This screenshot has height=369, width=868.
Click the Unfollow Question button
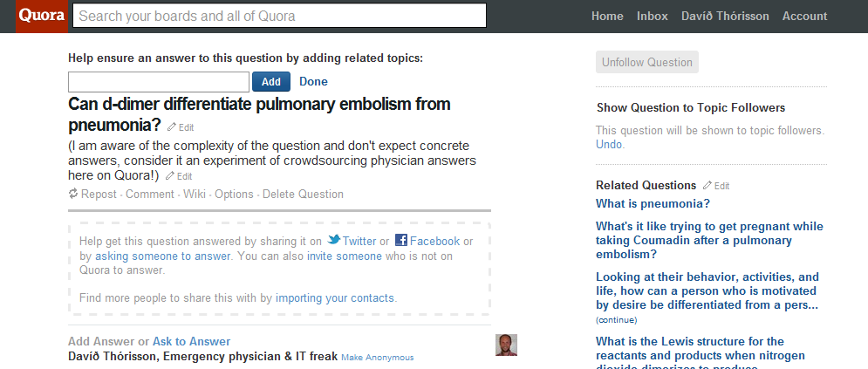[647, 62]
